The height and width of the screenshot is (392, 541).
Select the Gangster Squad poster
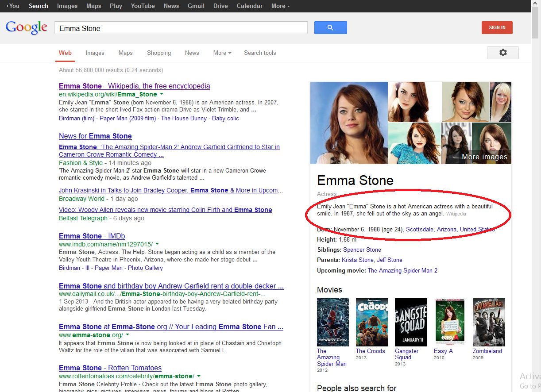[410, 322]
